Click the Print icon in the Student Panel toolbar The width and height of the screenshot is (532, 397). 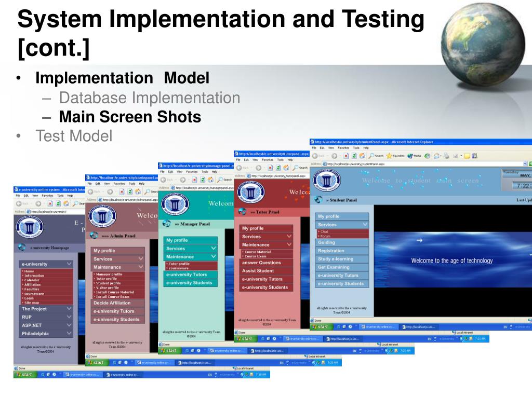point(446,156)
